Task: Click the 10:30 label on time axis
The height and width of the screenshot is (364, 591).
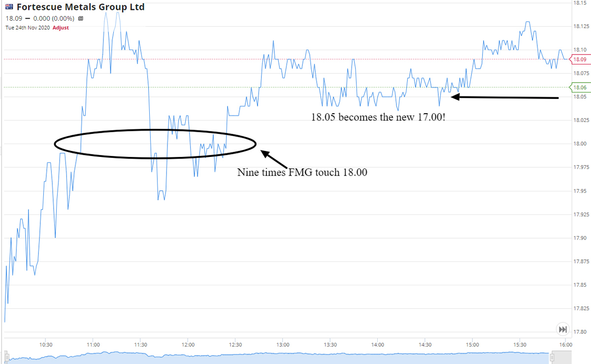Action: click(45, 344)
